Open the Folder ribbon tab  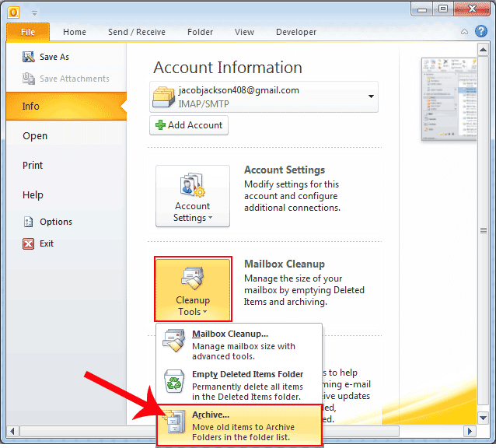pos(200,32)
